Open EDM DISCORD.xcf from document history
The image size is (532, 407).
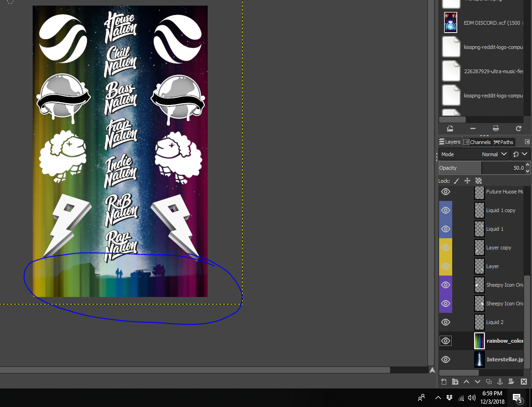[x=493, y=23]
